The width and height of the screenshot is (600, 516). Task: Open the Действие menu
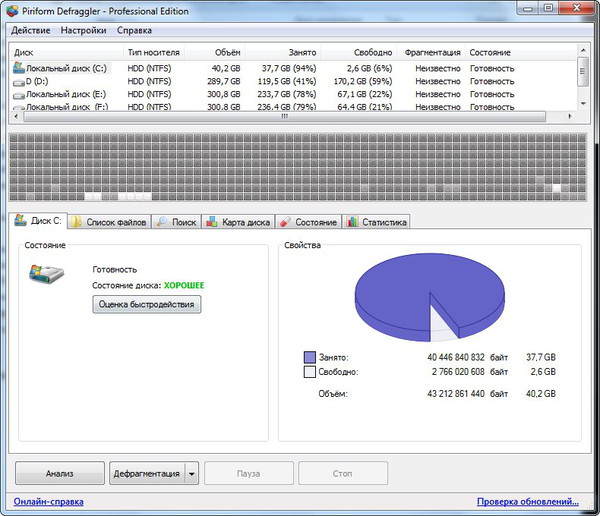tap(32, 30)
